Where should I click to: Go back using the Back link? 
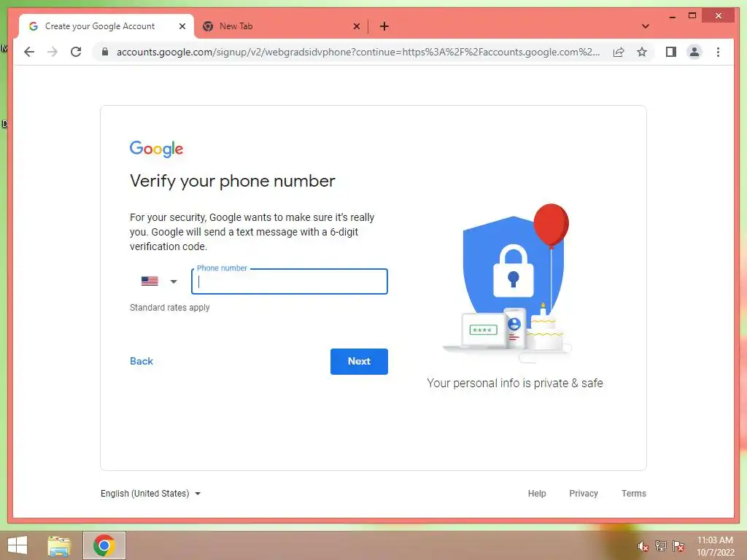tap(142, 362)
